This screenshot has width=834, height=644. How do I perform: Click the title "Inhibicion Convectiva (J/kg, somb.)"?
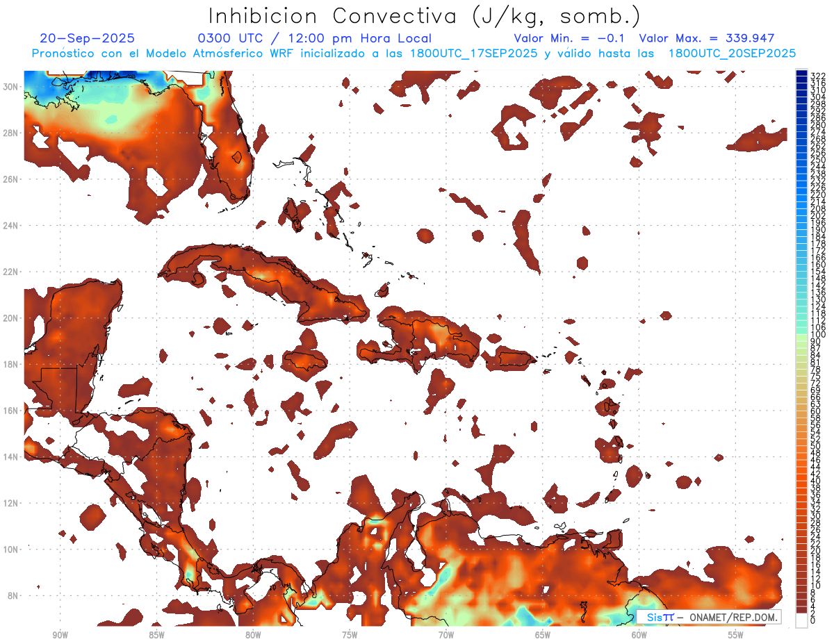click(x=425, y=15)
